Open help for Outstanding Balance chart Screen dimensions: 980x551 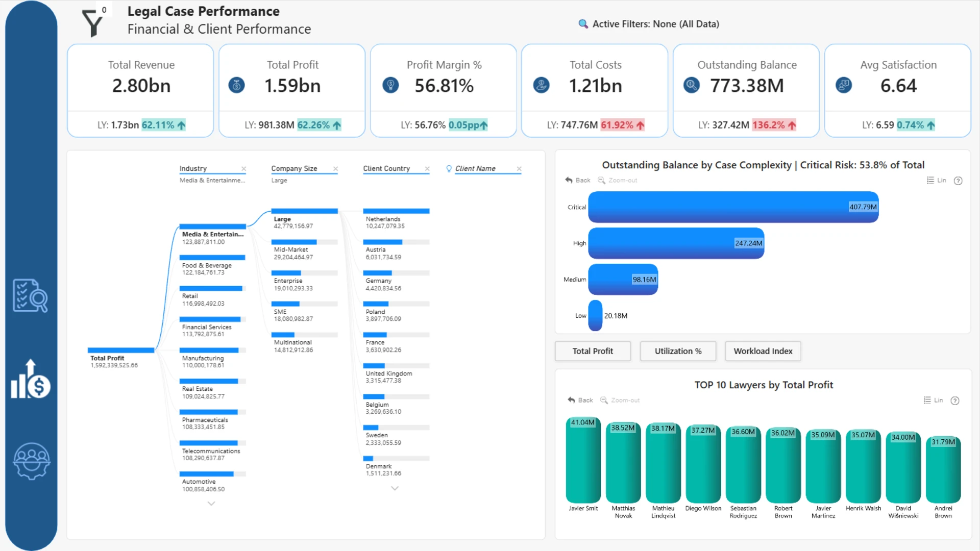click(958, 181)
